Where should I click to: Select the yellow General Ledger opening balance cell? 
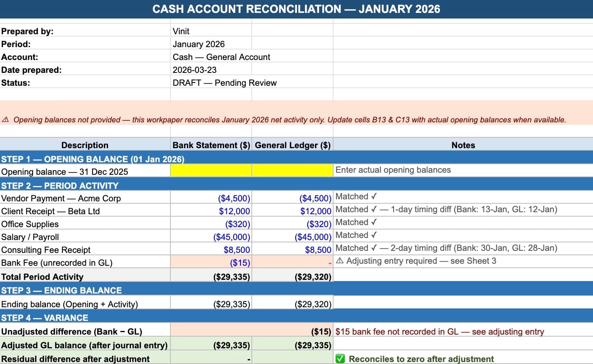pyautogui.click(x=292, y=170)
